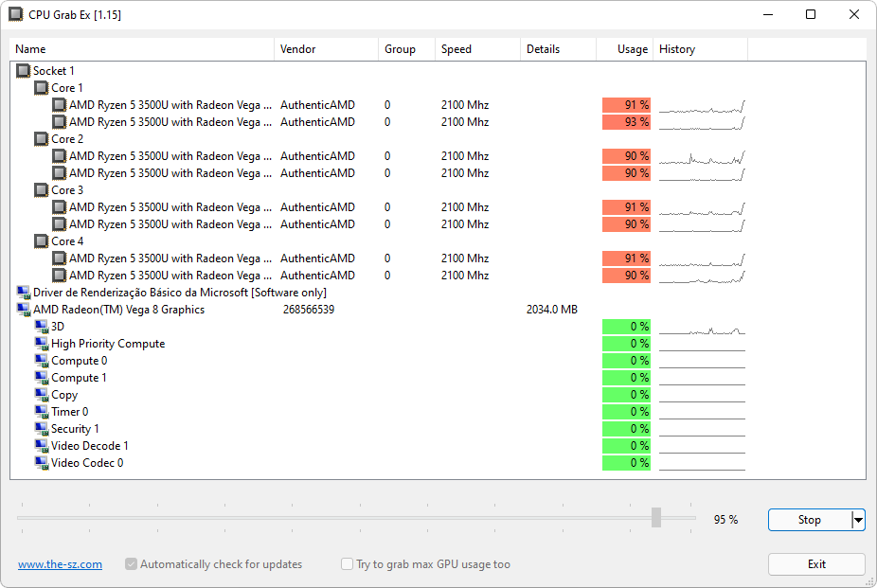This screenshot has height=588, width=877.
Task: Click the CPU load slider thumb at 95 %
Action: tap(656, 518)
